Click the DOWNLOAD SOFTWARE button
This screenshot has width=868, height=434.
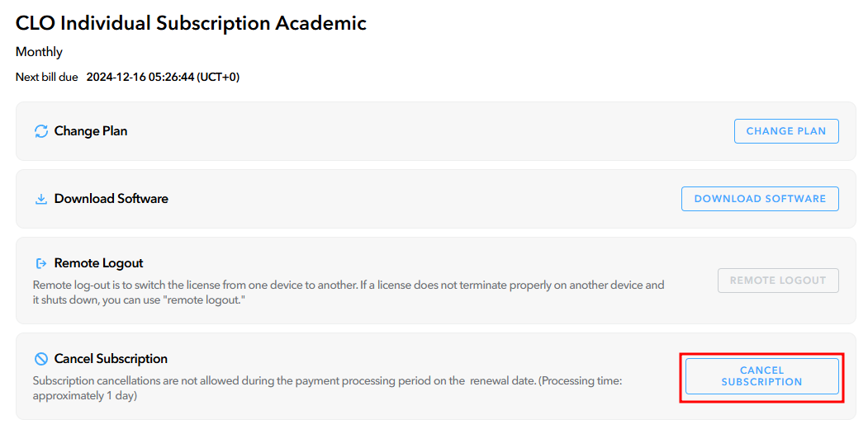pos(760,199)
